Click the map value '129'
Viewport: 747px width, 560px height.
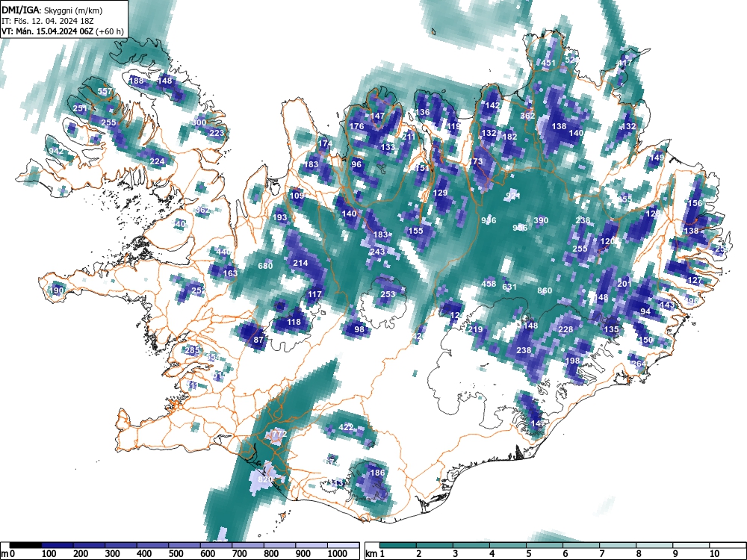coord(440,193)
